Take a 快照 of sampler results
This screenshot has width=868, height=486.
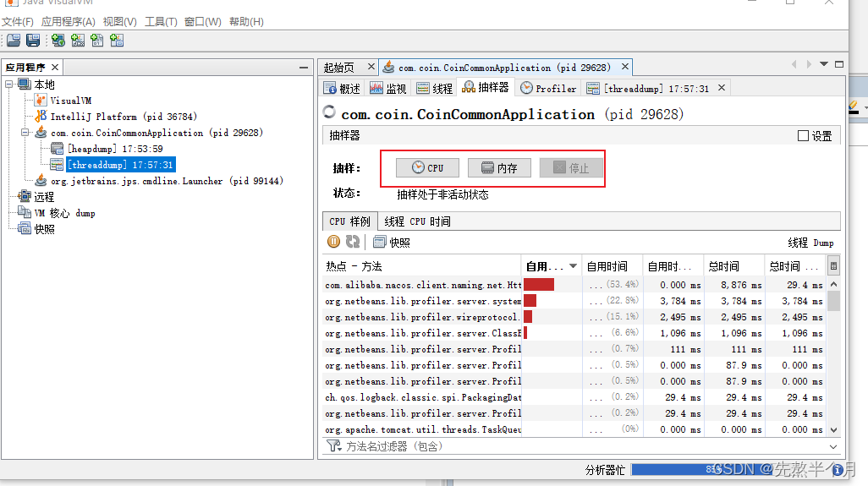pos(392,243)
